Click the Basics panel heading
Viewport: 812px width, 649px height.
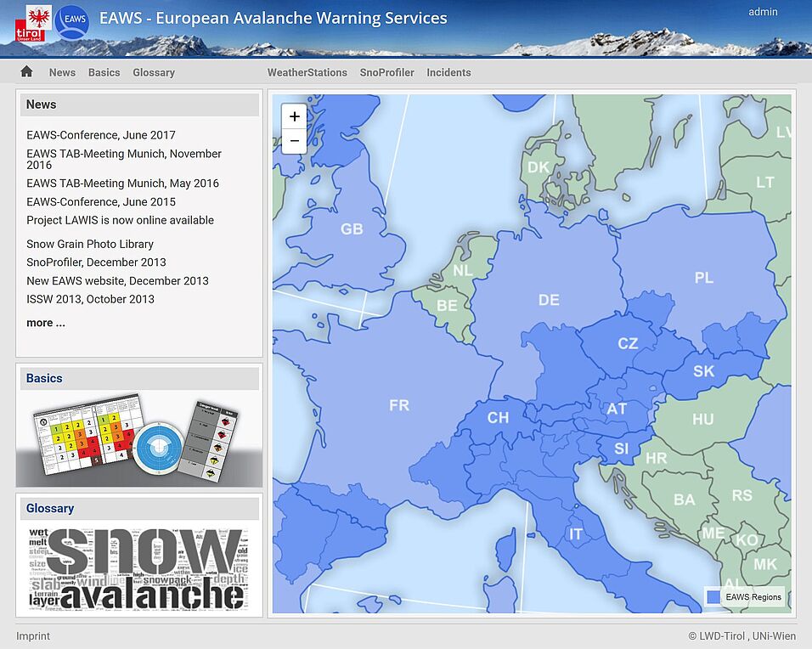click(x=44, y=378)
